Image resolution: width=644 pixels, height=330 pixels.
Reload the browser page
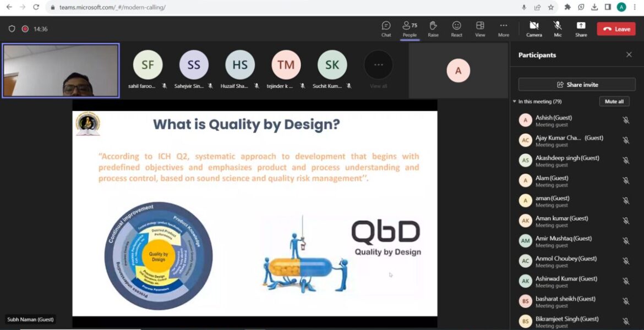point(36,7)
